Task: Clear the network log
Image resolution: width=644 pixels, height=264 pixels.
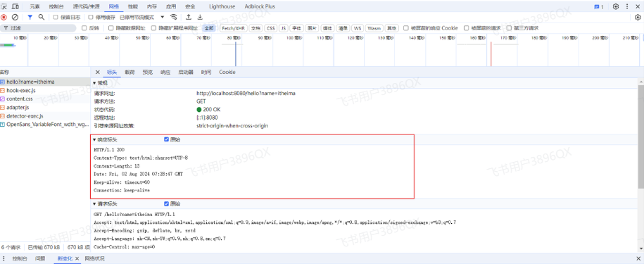Action: 15,17
